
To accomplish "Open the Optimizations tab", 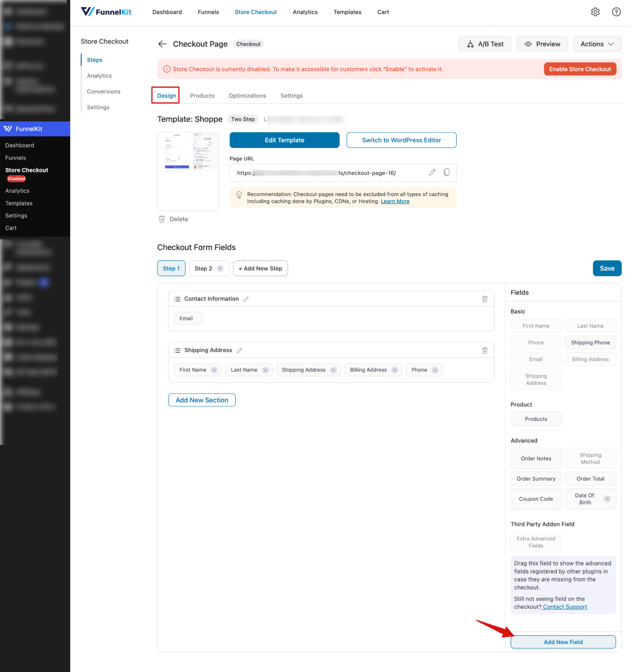I will click(247, 96).
